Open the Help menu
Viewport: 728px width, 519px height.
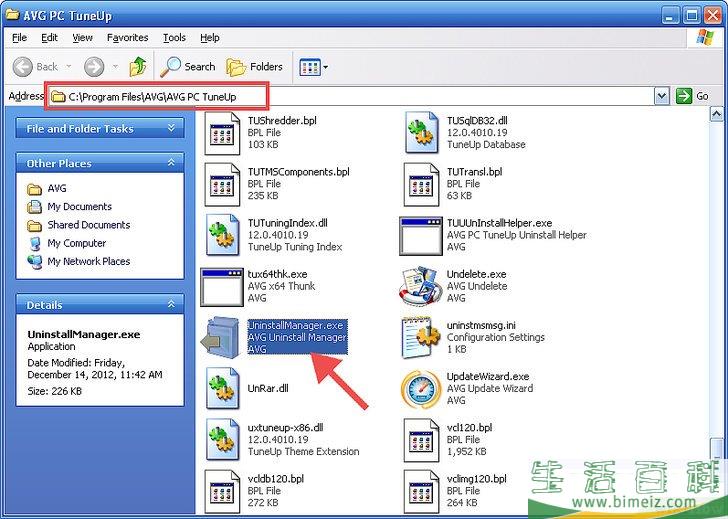(209, 38)
